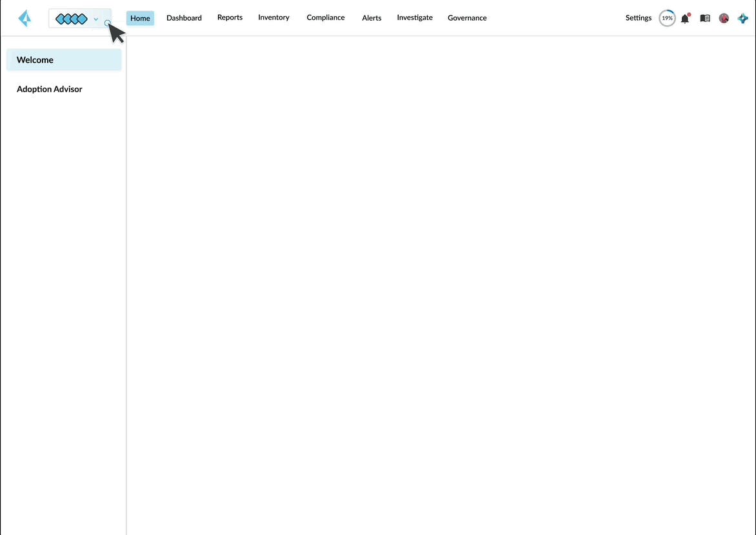Image resolution: width=756 pixels, height=535 pixels.
Task: Click the 19% progress ring indicator
Action: (667, 18)
